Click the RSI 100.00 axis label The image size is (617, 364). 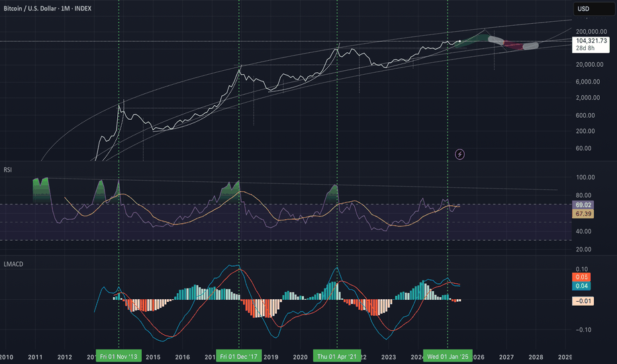(585, 177)
